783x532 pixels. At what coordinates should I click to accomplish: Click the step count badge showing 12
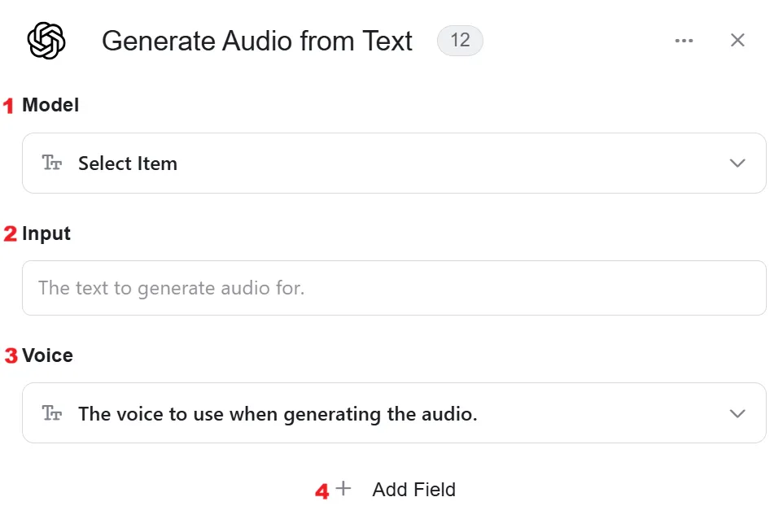pyautogui.click(x=460, y=41)
